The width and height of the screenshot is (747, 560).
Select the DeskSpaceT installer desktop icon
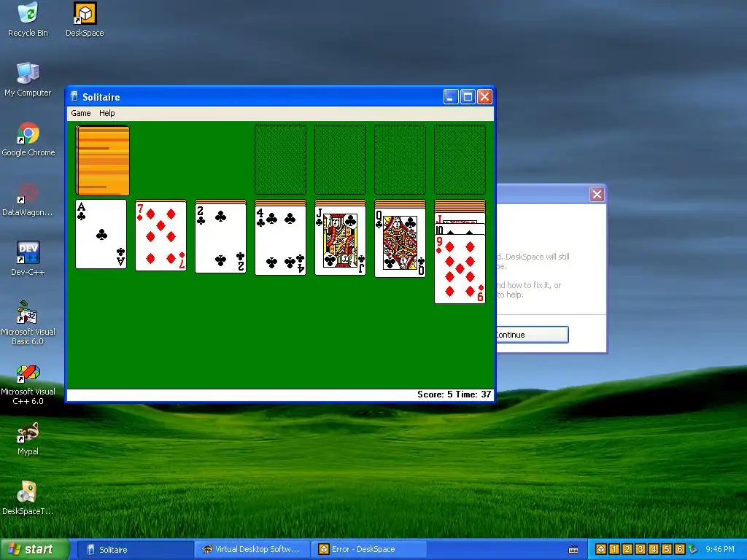click(28, 498)
